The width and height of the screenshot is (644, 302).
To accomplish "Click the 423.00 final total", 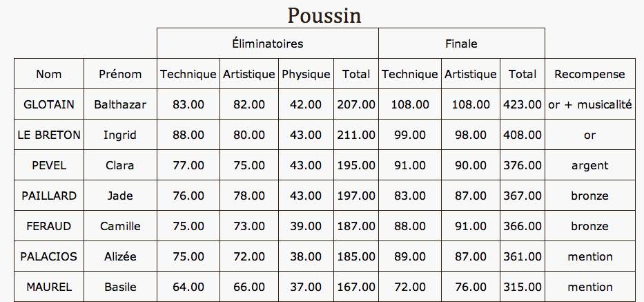I will [523, 104].
